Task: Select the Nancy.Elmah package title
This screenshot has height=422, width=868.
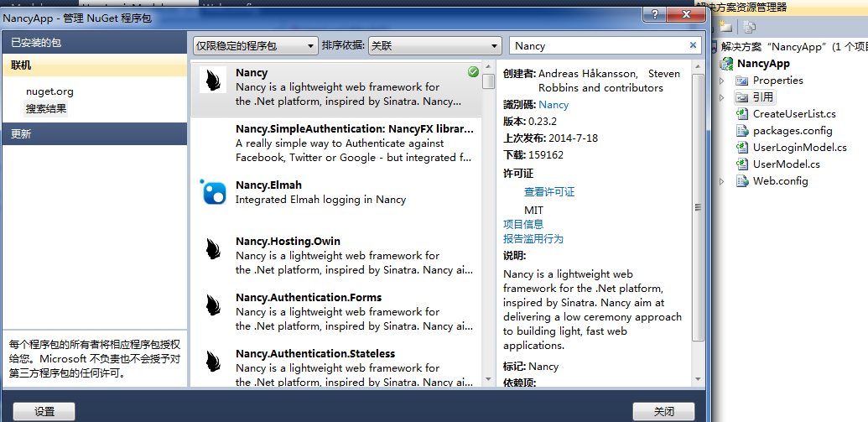Action: tap(268, 185)
